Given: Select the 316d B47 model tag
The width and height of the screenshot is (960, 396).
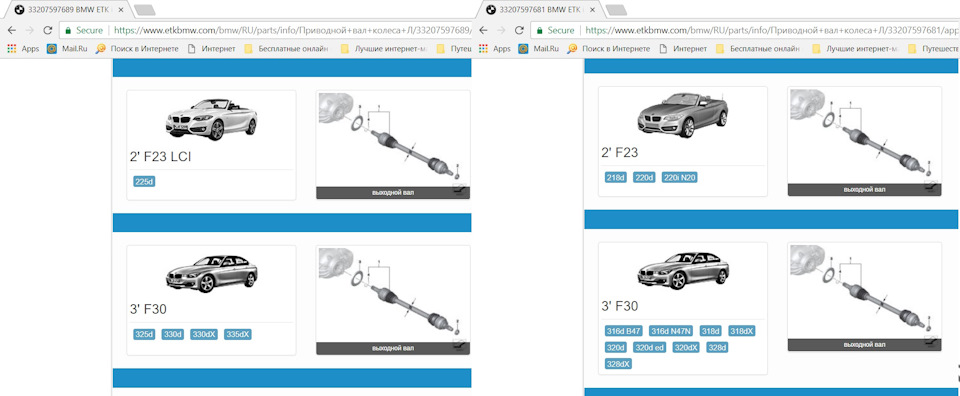Looking at the screenshot, I should tap(623, 331).
